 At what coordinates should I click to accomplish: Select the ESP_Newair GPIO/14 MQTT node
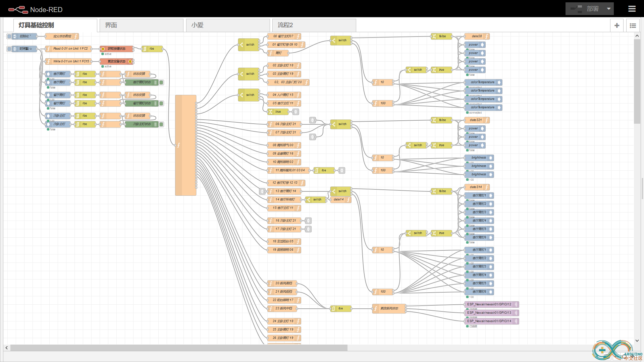pos(492,321)
